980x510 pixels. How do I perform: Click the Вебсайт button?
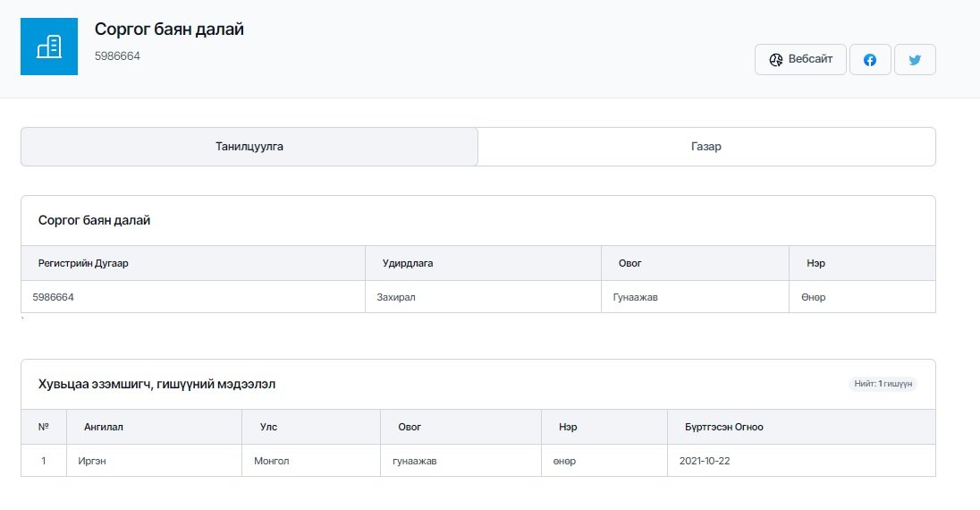pyautogui.click(x=800, y=60)
